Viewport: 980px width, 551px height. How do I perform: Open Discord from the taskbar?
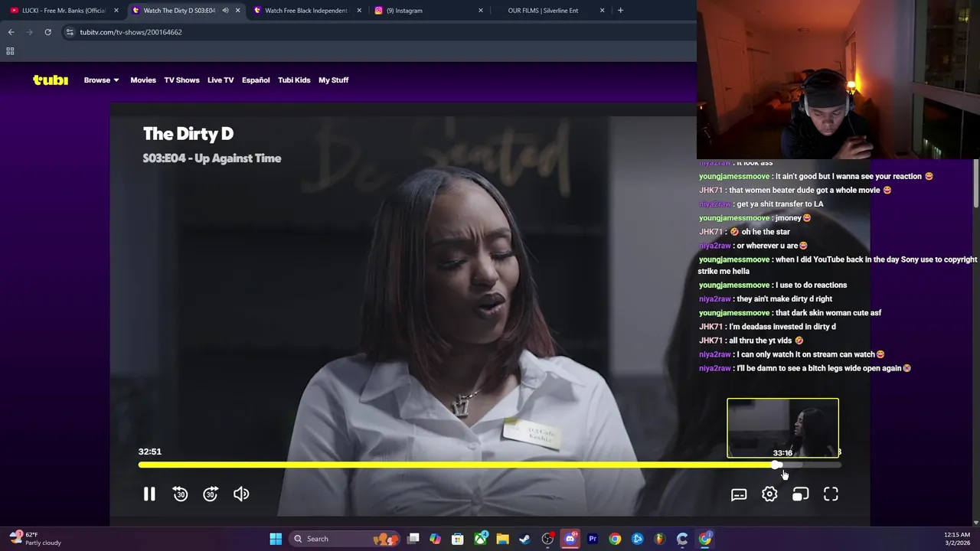(x=570, y=539)
